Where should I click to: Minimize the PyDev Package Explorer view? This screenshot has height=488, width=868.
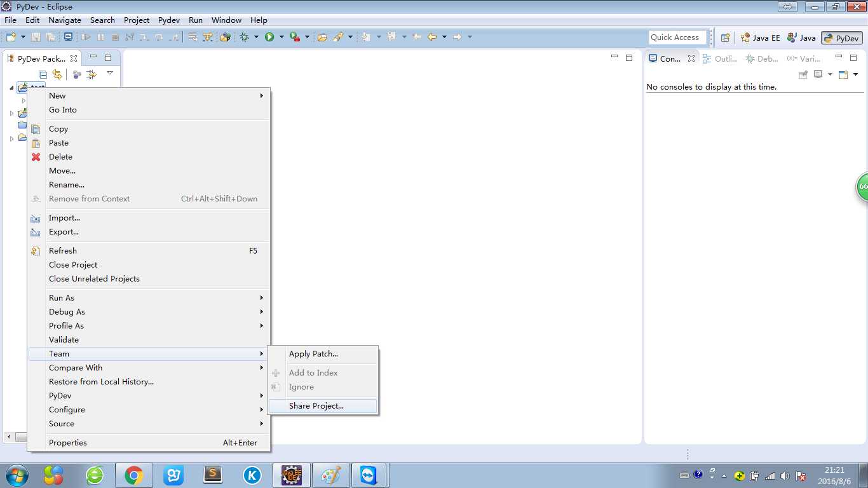tap(93, 57)
